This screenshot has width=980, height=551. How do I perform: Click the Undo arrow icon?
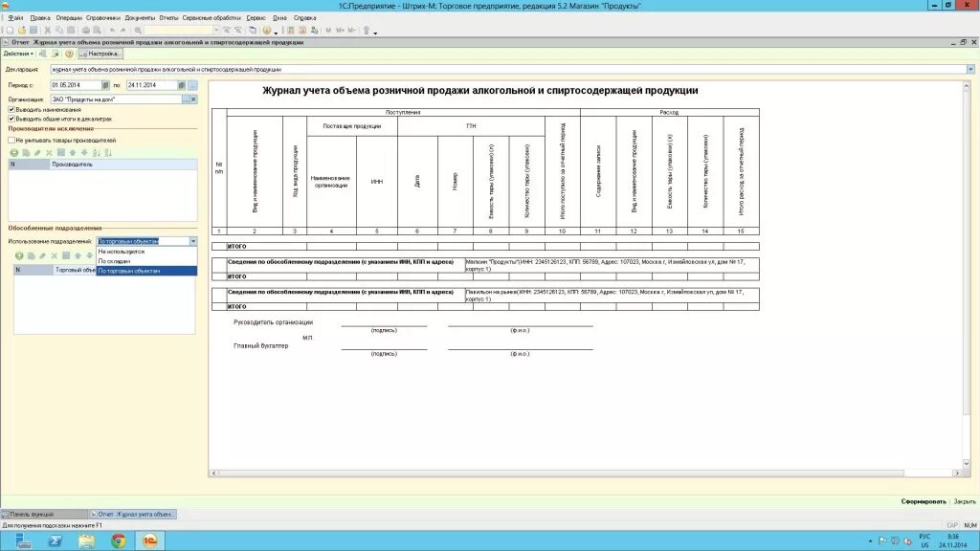tap(113, 30)
